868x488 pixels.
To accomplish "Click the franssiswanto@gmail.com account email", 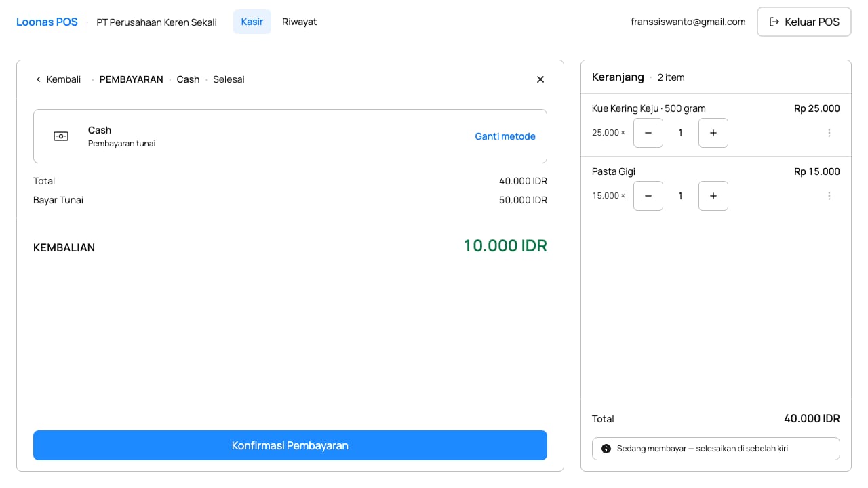I will pos(688,22).
